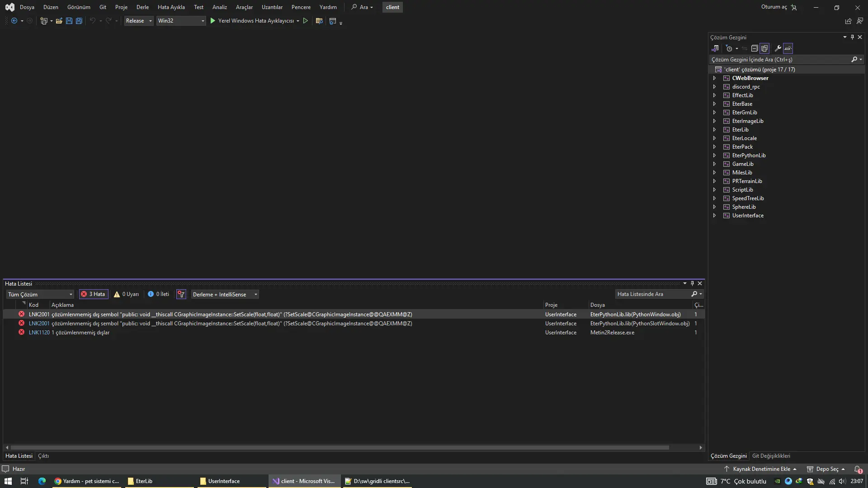868x488 pixels.
Task: Toggle the 3 Hata errors filter
Action: [x=94, y=294]
